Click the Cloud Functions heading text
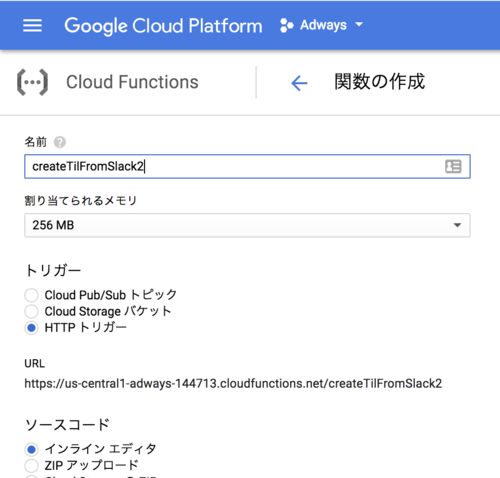 (x=132, y=82)
